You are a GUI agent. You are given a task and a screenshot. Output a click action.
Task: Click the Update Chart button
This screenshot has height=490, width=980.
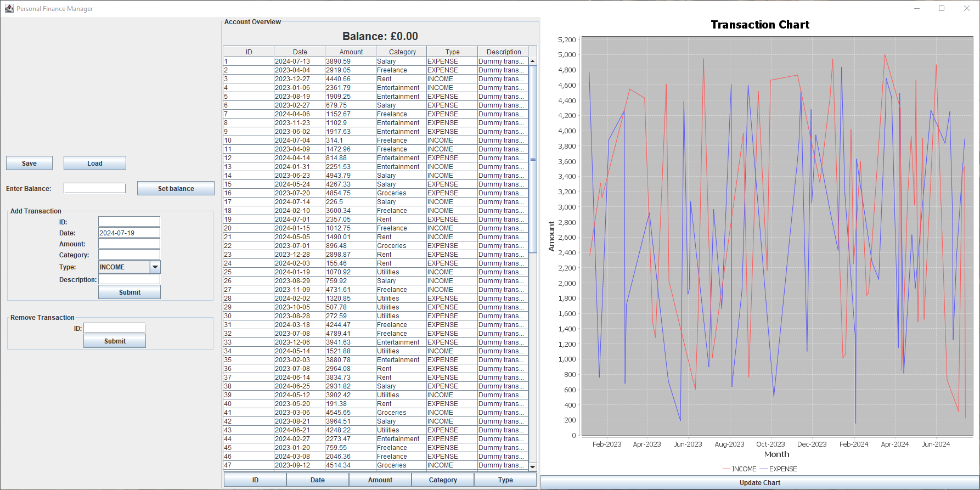[759, 482]
